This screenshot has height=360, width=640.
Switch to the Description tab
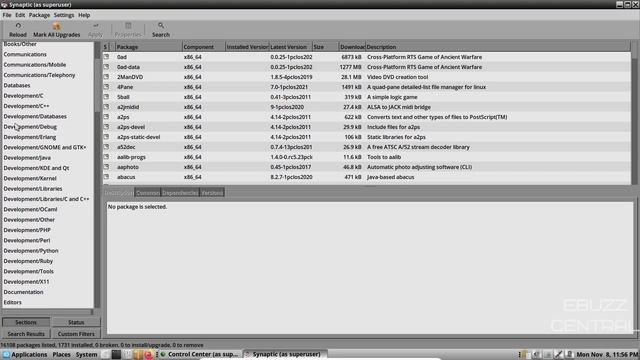[119, 193]
